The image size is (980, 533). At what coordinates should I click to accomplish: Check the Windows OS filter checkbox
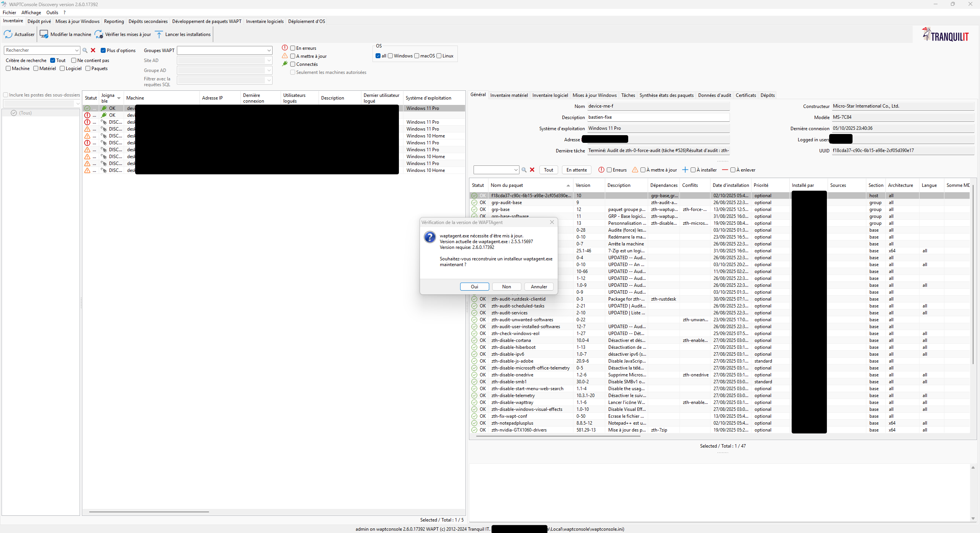click(x=390, y=56)
